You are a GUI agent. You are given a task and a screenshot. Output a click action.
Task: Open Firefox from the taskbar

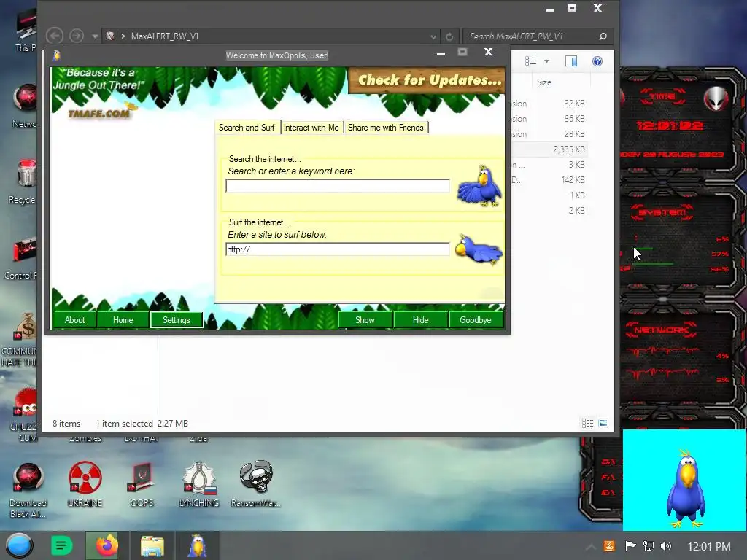pos(107,545)
